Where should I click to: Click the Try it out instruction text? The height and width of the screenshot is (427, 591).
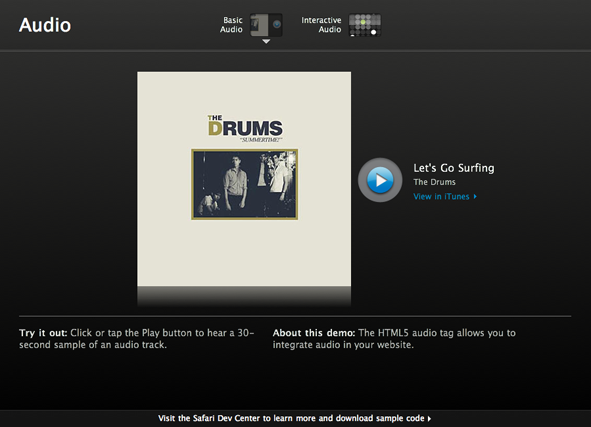pos(136,339)
